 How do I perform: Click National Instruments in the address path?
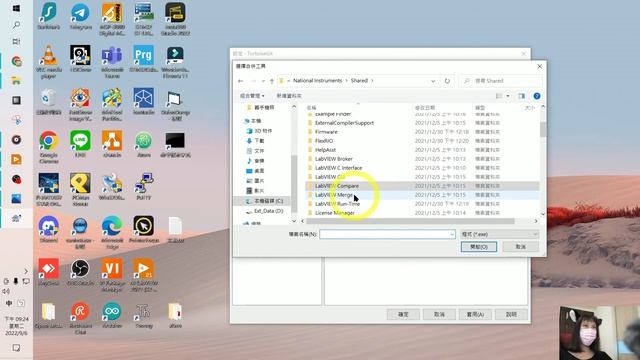pos(318,81)
